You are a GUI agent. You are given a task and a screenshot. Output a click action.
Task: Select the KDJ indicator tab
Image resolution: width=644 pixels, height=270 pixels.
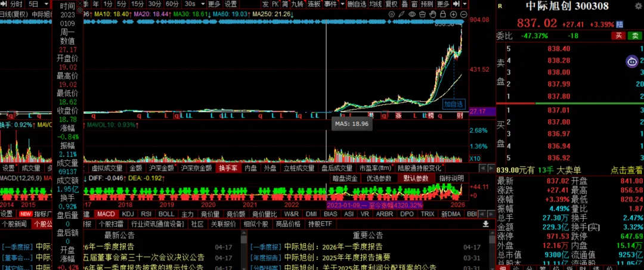[x=128, y=214]
